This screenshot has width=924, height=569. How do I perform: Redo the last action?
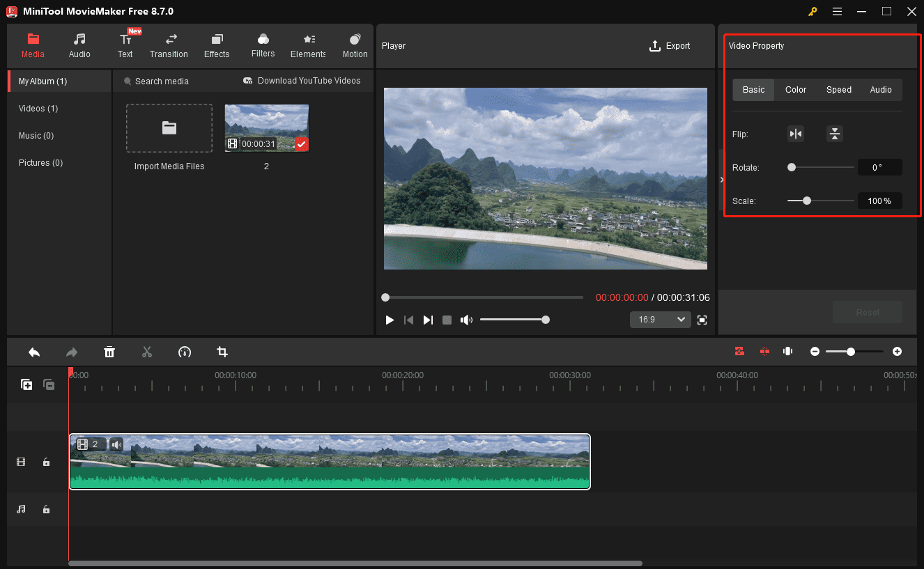(72, 352)
